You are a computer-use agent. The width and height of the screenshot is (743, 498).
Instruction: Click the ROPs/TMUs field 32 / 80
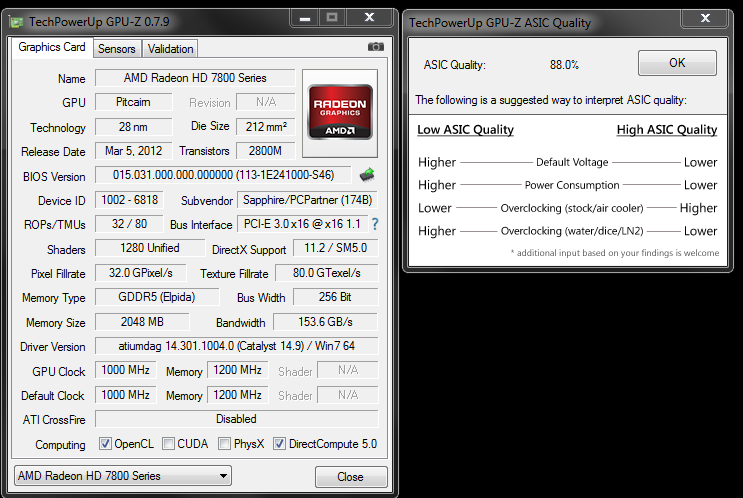tap(129, 224)
